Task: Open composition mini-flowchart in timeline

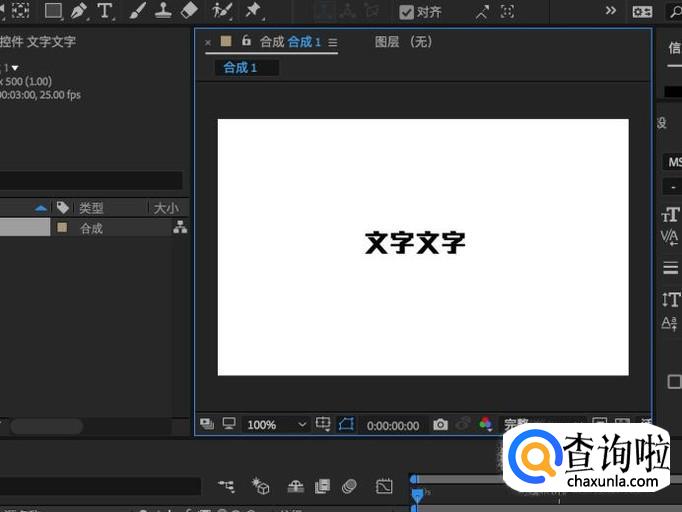Action: (x=226, y=485)
